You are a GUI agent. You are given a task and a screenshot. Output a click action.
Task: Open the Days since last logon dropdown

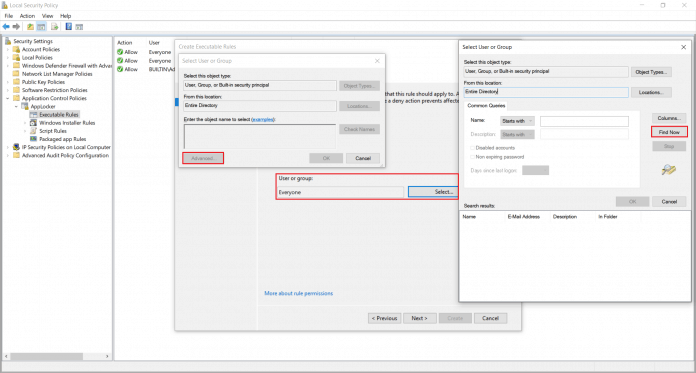pyautogui.click(x=535, y=170)
